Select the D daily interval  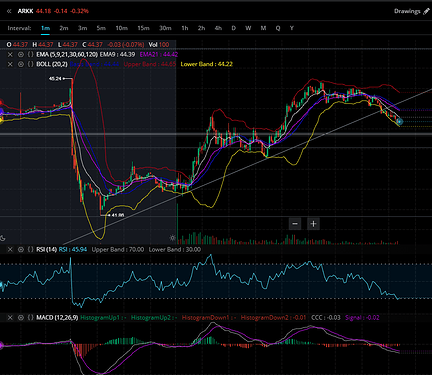(x=233, y=28)
